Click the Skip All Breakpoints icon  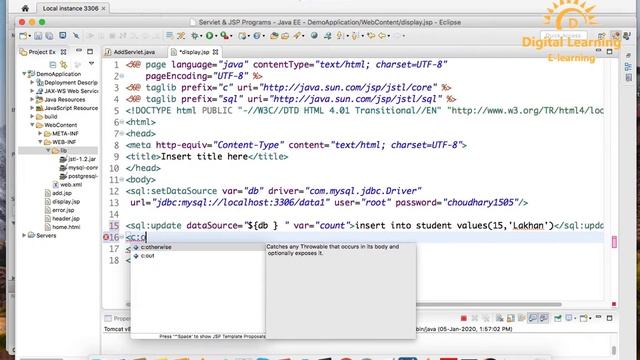click(76, 36)
